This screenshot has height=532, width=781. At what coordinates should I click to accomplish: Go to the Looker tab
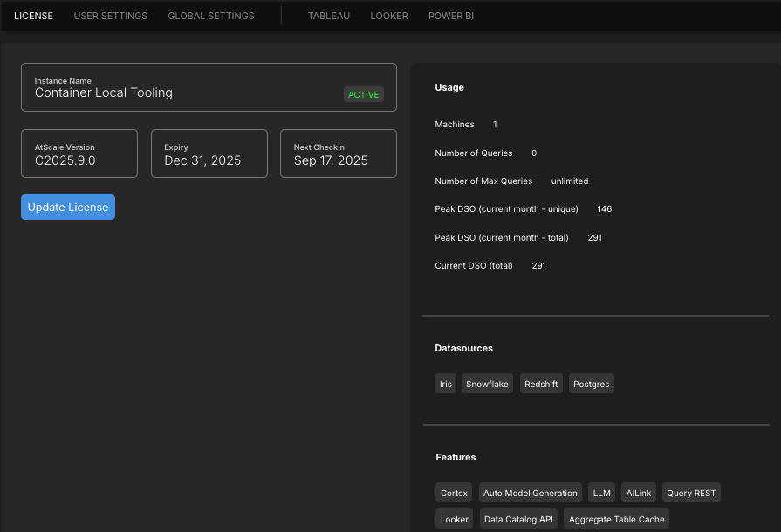click(389, 16)
